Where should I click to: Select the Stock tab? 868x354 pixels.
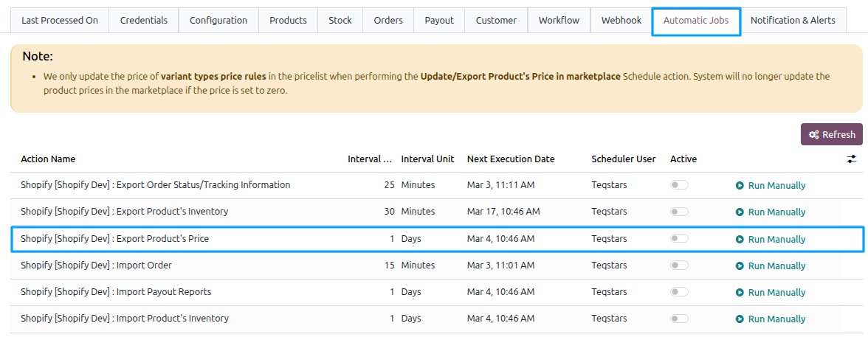pyautogui.click(x=340, y=21)
